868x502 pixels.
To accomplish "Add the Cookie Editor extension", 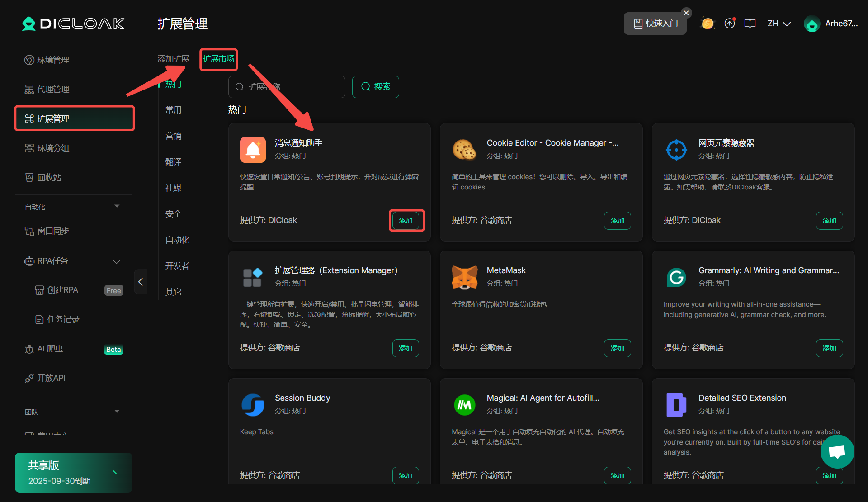I will click(x=618, y=220).
